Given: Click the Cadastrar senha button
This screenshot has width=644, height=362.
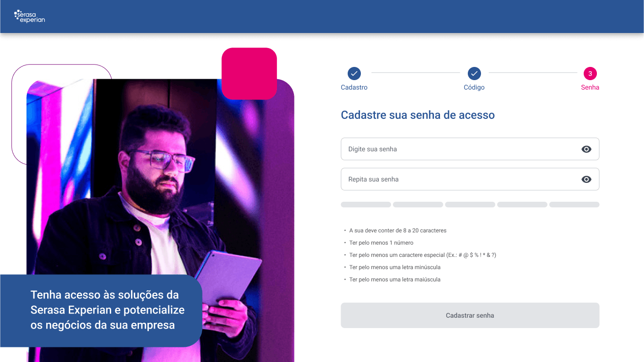Looking at the screenshot, I should tap(470, 315).
